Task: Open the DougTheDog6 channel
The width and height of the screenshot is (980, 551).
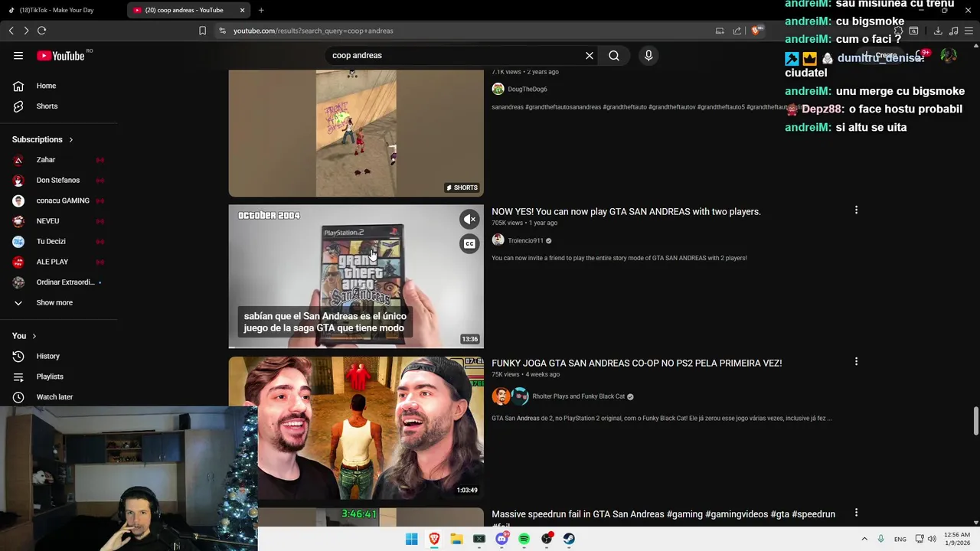Action: [527, 89]
